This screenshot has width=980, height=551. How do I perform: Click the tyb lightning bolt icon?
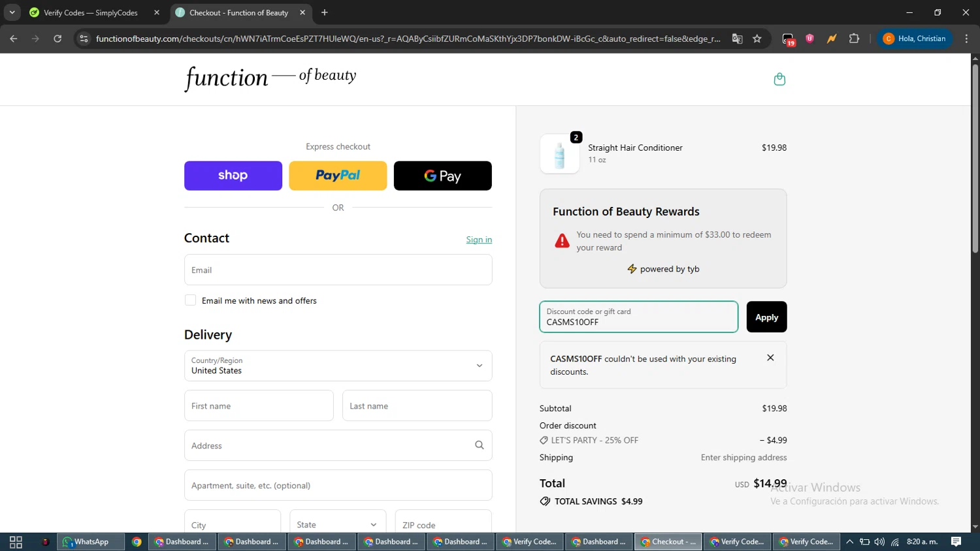coord(632,269)
